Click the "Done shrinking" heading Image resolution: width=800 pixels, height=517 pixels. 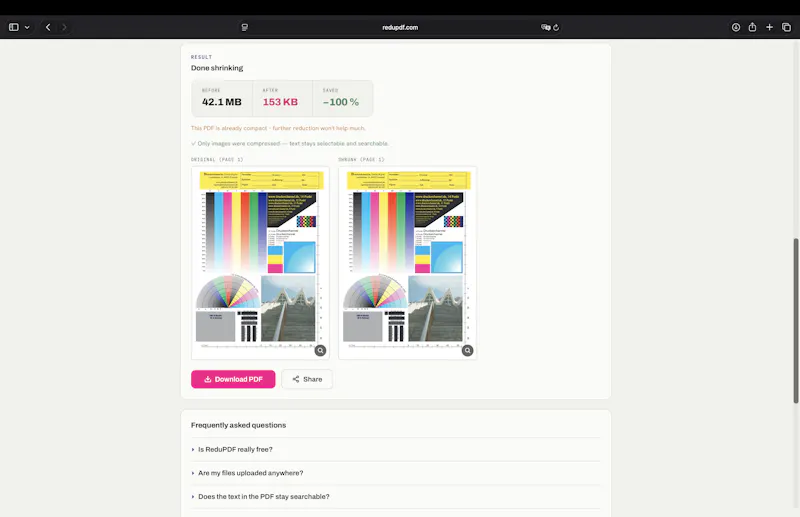217,68
